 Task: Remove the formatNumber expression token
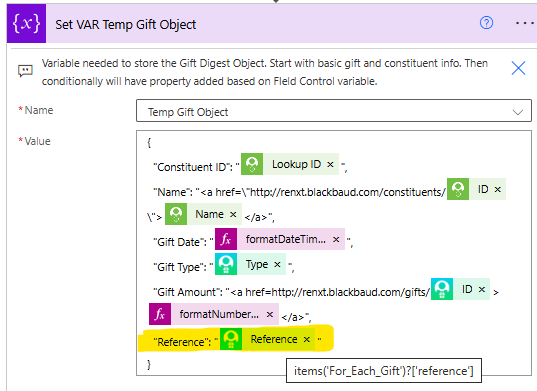[270, 314]
